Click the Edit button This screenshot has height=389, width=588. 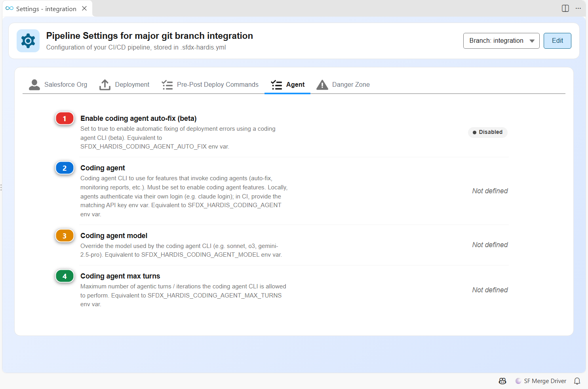558,41
